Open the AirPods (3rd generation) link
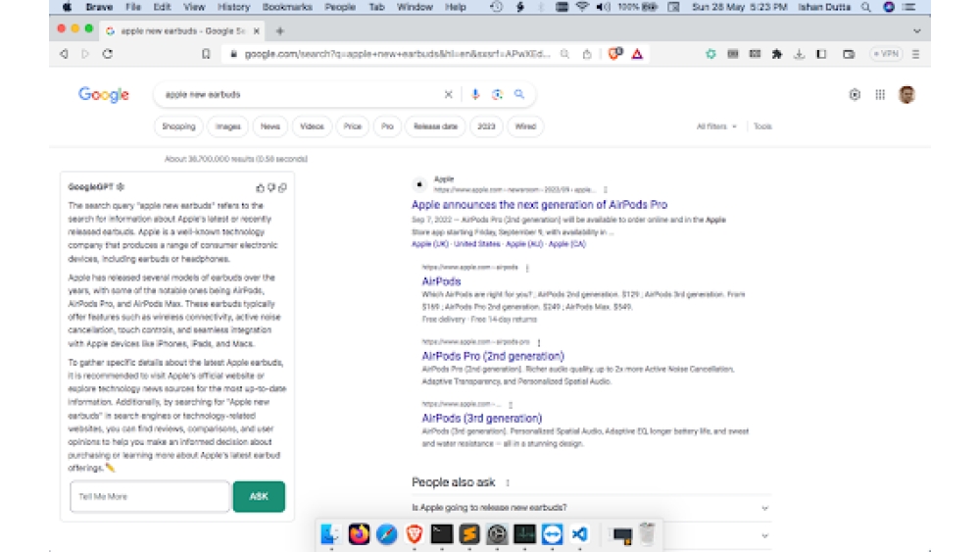This screenshot has height=552, width=980. tap(482, 419)
